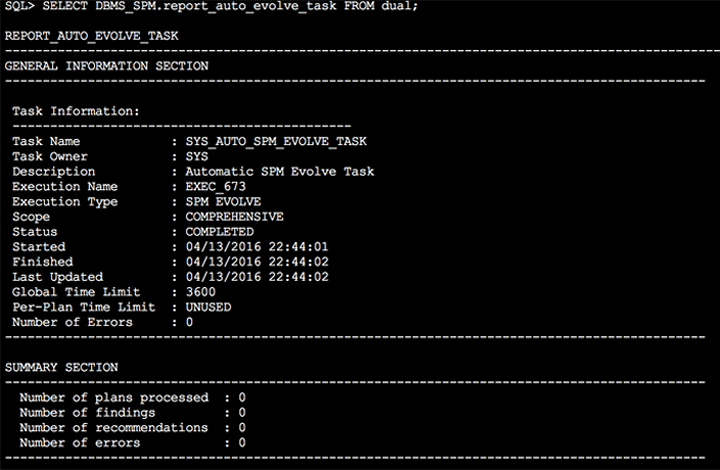The image size is (720, 470).
Task: Click the EXEC_673 execution name
Action: click(x=216, y=186)
